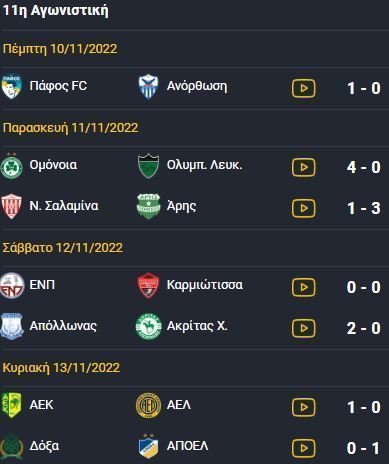The image size is (389, 464).
Task: Open video for Ομόνοια vs Ολυμπ. Λευκ.
Action: 303,167
